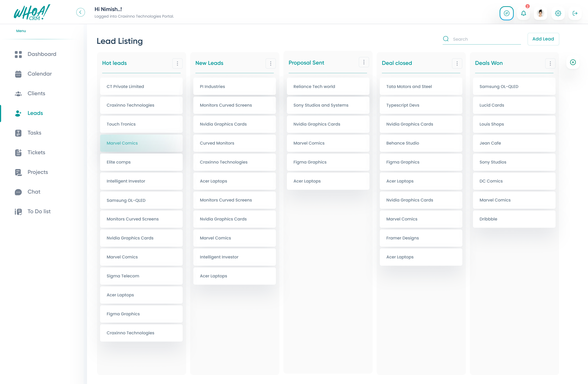
Task: Go to Dashboard menu item
Action: [x=42, y=54]
